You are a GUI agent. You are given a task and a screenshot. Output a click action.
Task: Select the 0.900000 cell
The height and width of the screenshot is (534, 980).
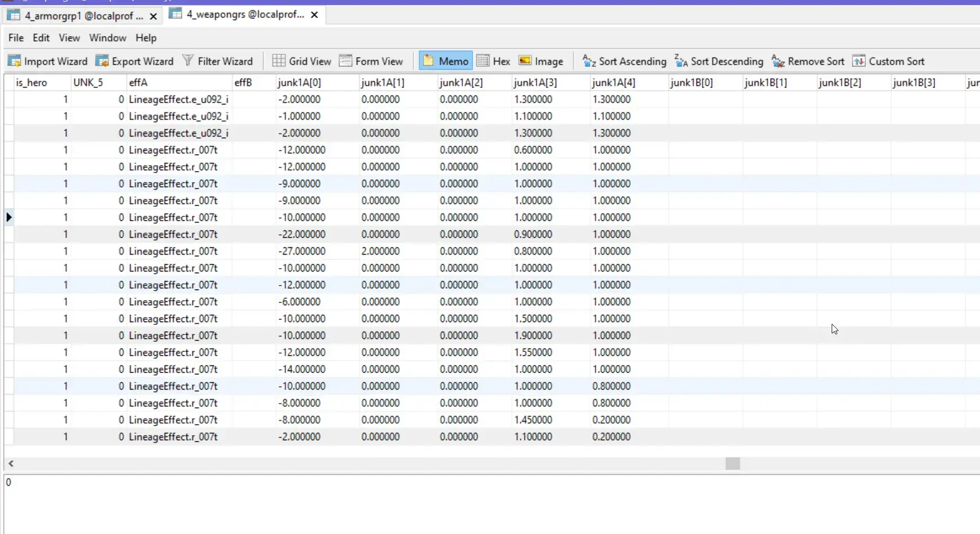(x=551, y=234)
